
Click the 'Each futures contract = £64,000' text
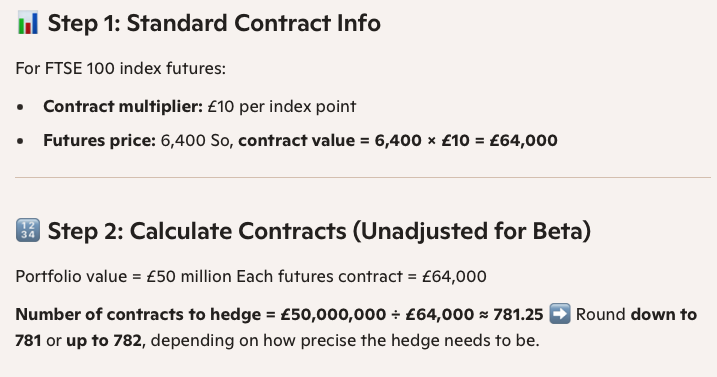coord(361,276)
